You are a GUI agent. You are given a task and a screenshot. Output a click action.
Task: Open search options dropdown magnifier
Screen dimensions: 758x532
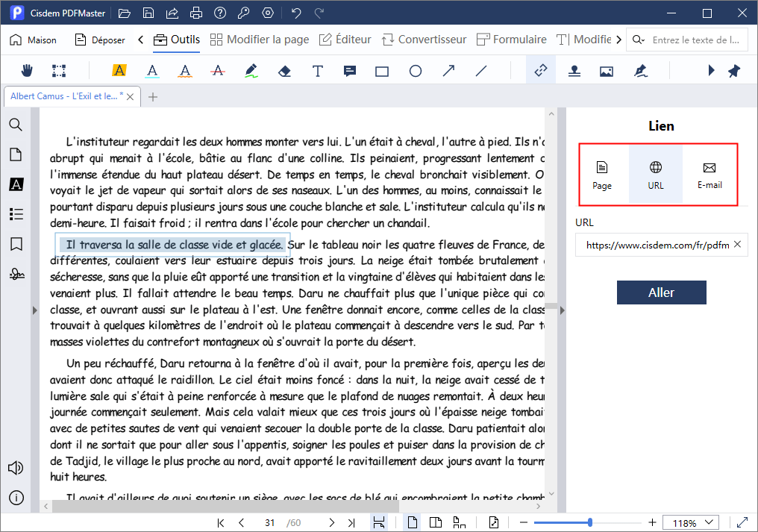638,40
